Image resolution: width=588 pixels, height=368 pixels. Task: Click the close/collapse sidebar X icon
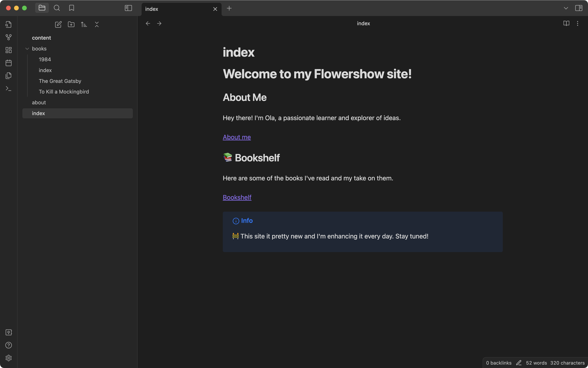97,25
